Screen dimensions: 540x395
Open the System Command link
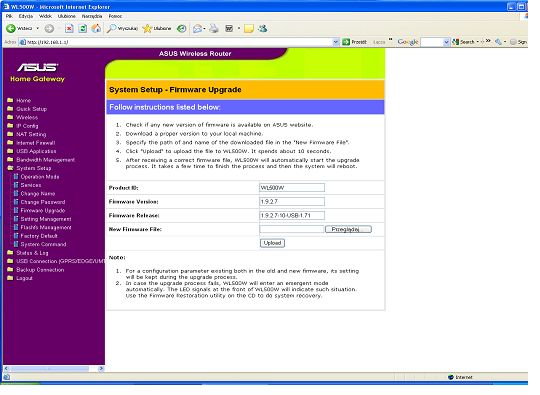tap(43, 244)
